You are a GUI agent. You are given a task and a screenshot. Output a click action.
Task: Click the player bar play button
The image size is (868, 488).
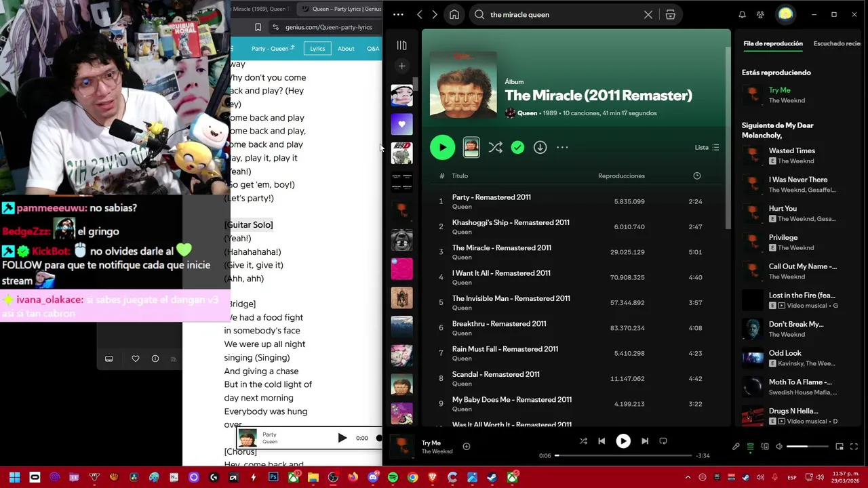[x=623, y=441]
